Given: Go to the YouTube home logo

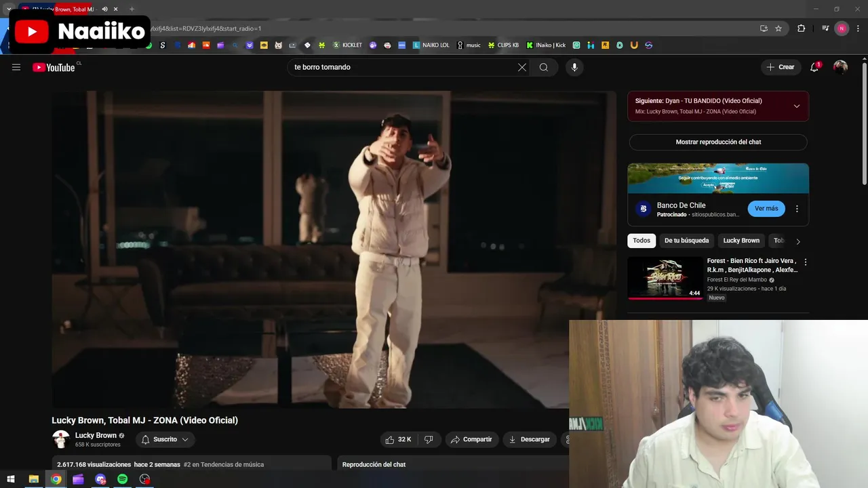Looking at the screenshot, I should tap(54, 67).
